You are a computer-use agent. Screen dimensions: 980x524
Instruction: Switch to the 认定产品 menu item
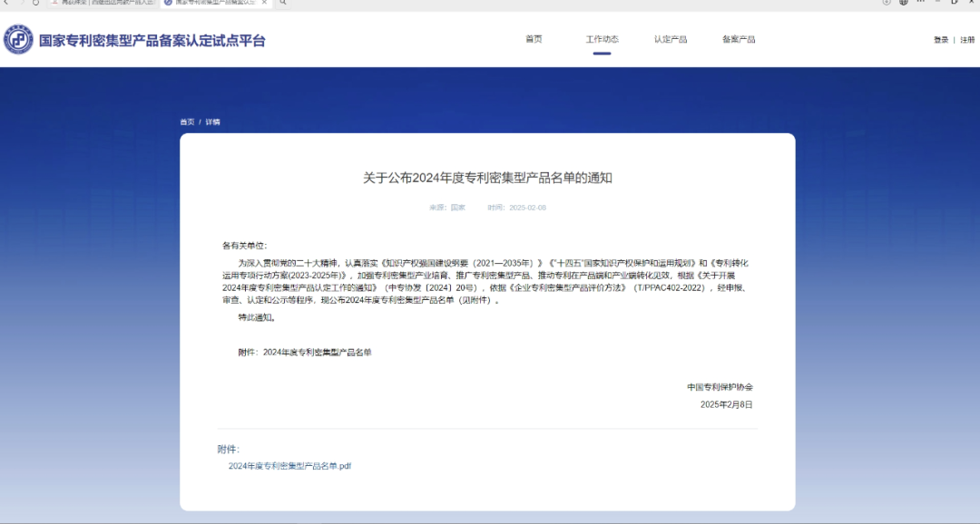tap(670, 39)
